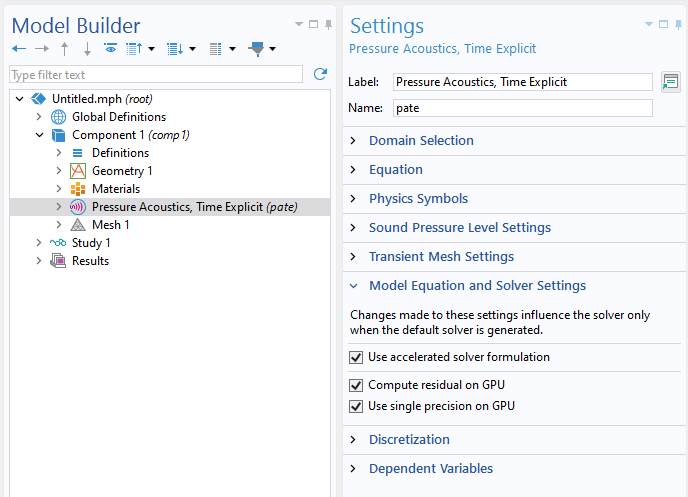The image size is (688, 497).
Task: Toggle Compute residual on GPU checkbox
Action: (356, 385)
